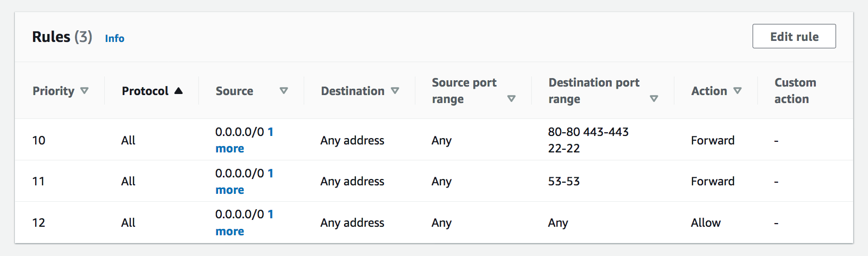
Task: Click the Destination column header label
Action: coord(352,91)
